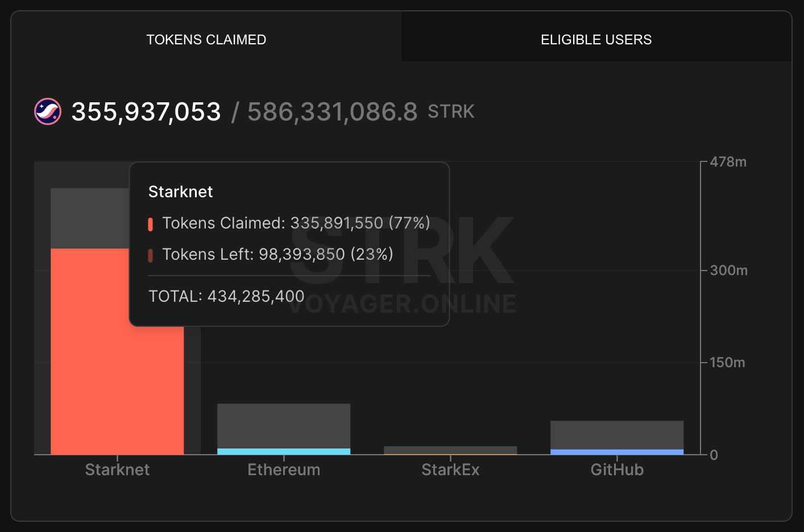The height and width of the screenshot is (532, 804).
Task: Click the 586,331,086.8 total supply figure
Action: click(333, 112)
